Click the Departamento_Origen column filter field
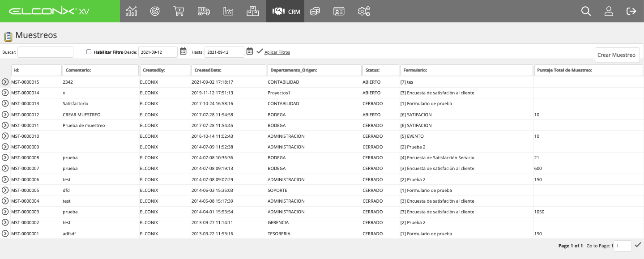Screen dimensions: 644x259 [x=315, y=70]
